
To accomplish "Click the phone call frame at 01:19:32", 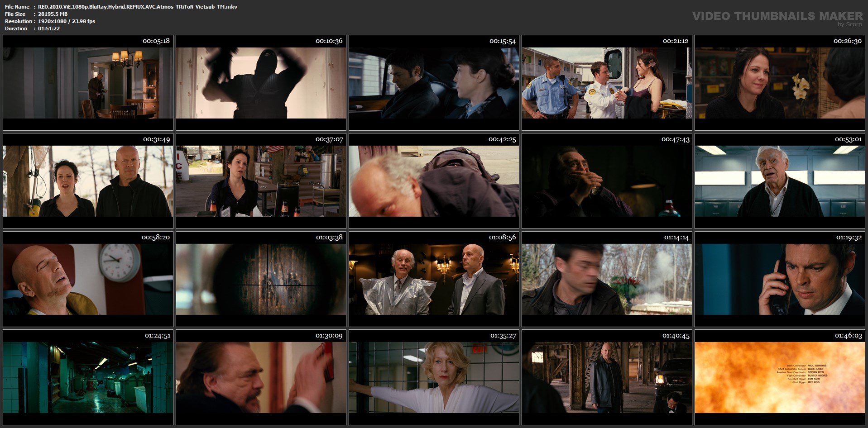I will click(780, 279).
